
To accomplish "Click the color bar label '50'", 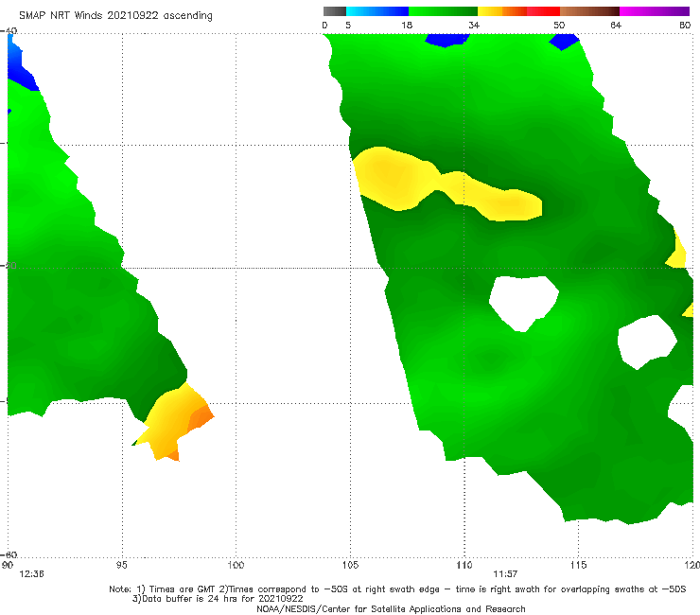I will (x=559, y=25).
